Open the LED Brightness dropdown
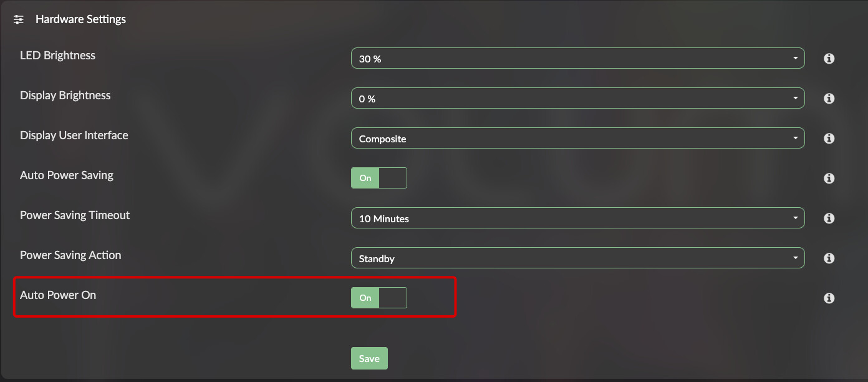The height and width of the screenshot is (382, 868). (577, 59)
